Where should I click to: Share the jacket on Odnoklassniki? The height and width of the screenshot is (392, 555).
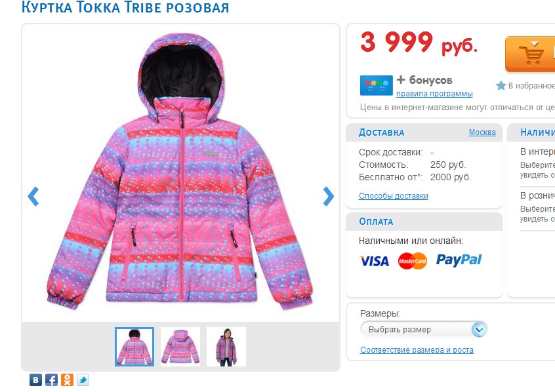tap(68, 380)
